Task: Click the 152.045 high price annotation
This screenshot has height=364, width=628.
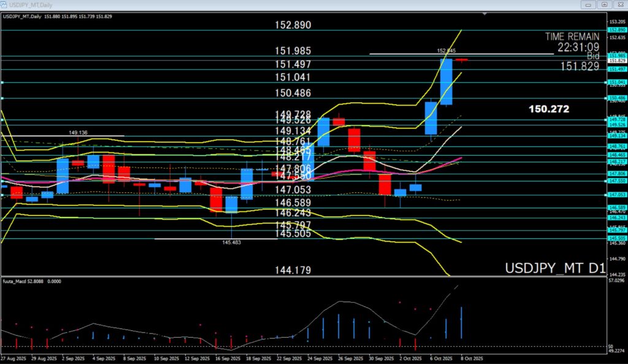Action: pos(446,51)
